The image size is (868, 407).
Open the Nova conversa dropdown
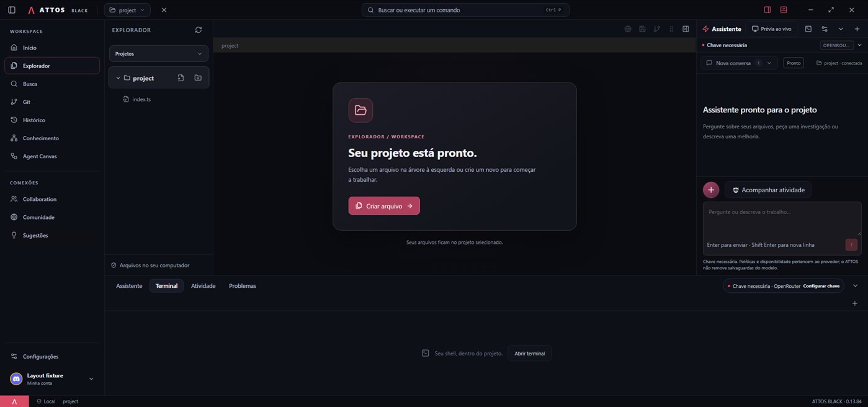click(738, 63)
